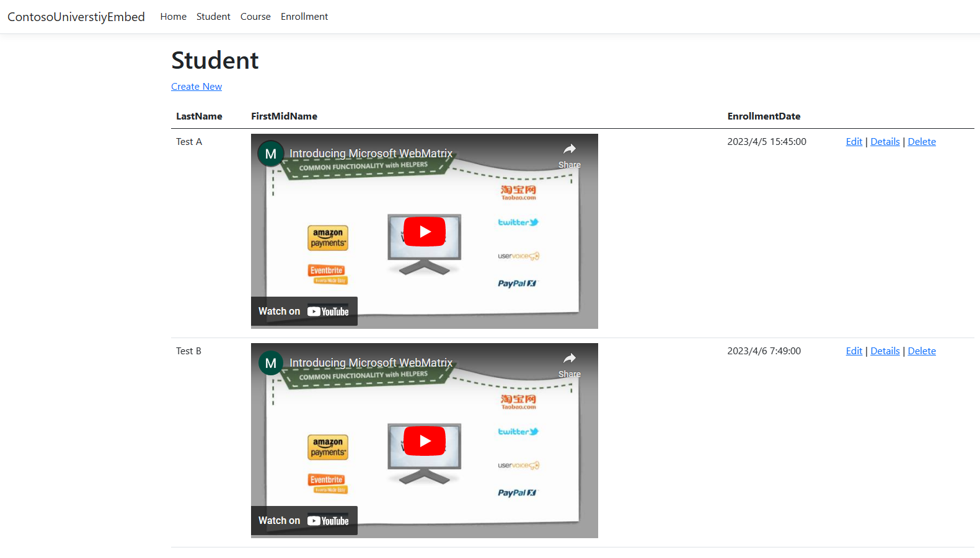
Task: Select the 'Test A' last name cell
Action: [189, 142]
